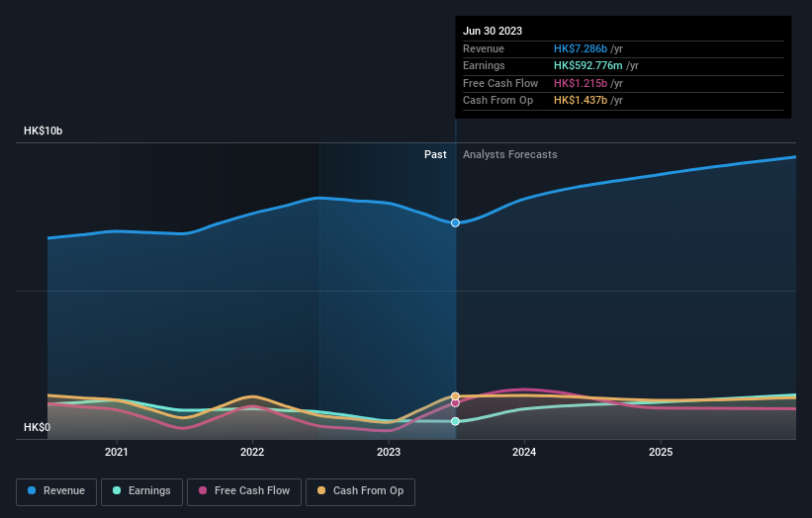This screenshot has height=518, width=812.
Task: Toggle the Free Cash Flow legend series
Action: pyautogui.click(x=244, y=491)
